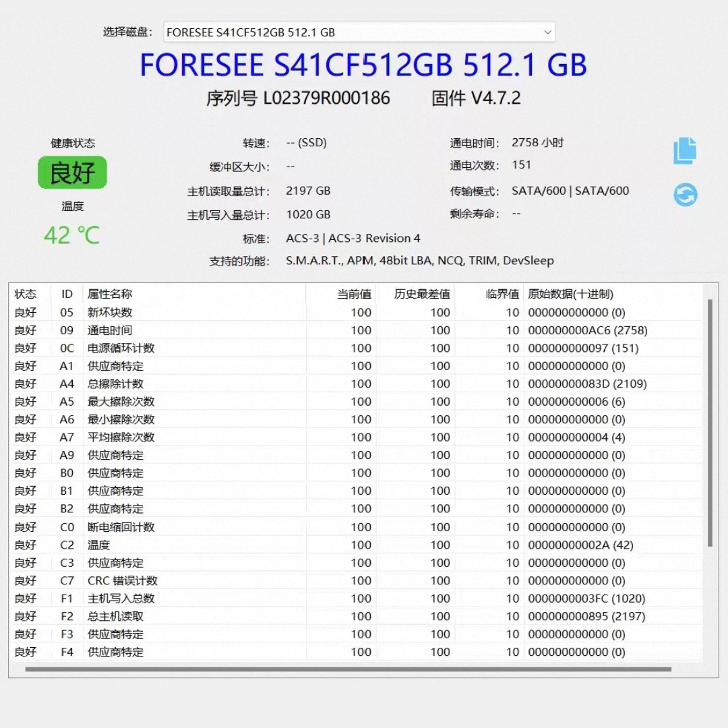
Task: Select the C0 断电缩回计数 row
Action: (x=356, y=527)
